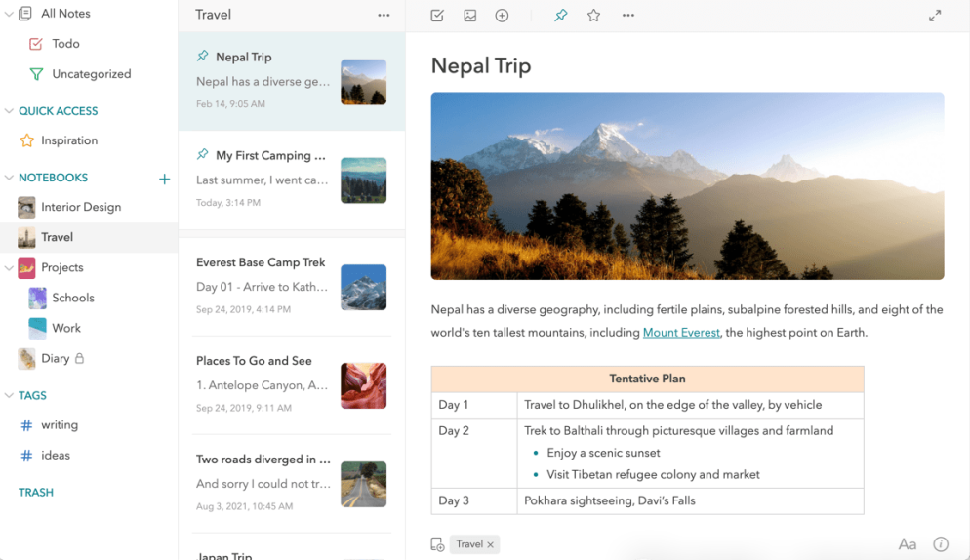Click the Nepal Trip title in editor
The image size is (970, 560).
(481, 65)
